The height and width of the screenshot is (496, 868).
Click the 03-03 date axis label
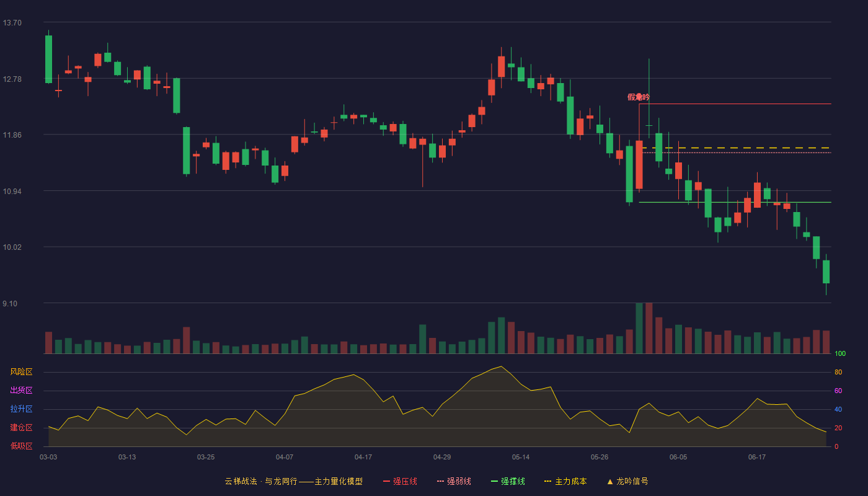(x=48, y=457)
